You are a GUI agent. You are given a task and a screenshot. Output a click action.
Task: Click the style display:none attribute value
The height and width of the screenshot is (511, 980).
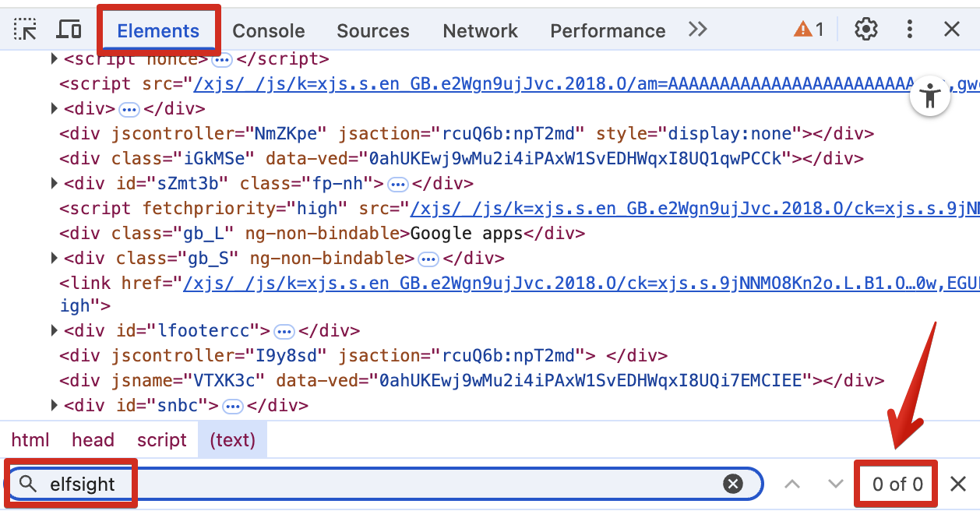point(731,134)
